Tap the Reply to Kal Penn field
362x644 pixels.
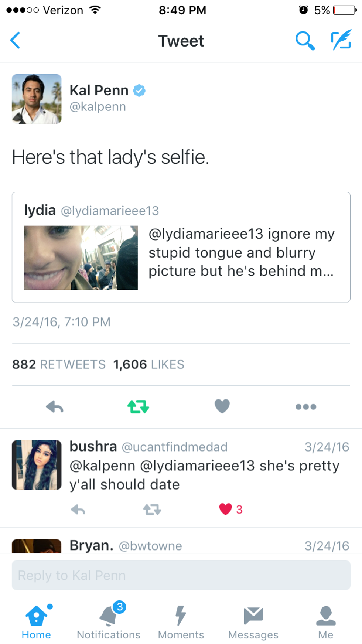(181, 575)
